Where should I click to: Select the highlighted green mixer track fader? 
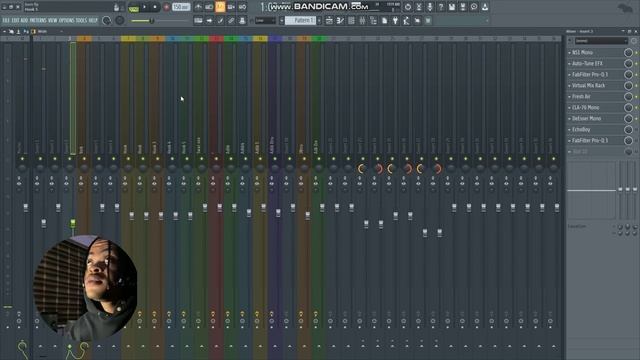(x=73, y=223)
